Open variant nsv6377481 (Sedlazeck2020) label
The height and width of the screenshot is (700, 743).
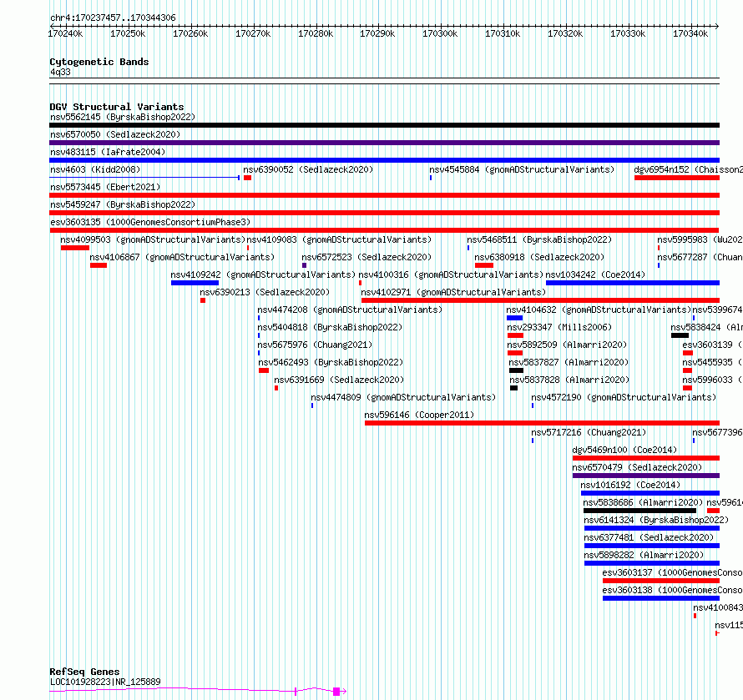click(x=649, y=537)
